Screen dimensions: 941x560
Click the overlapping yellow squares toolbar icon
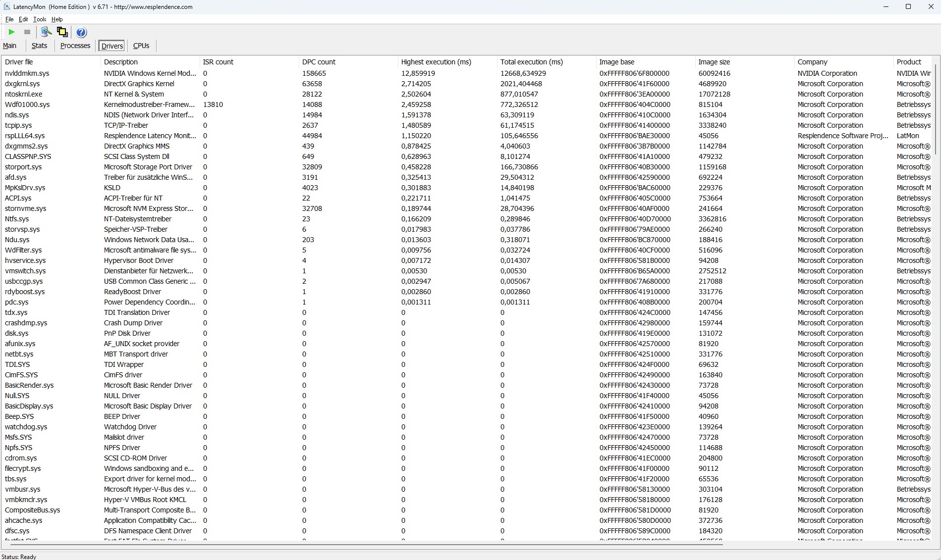(x=62, y=32)
